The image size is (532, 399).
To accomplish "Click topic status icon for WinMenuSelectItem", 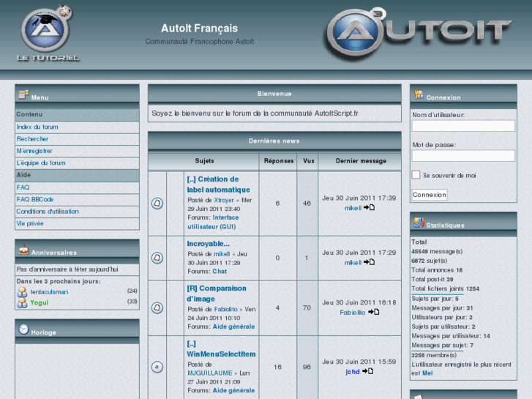I will 157,367.
